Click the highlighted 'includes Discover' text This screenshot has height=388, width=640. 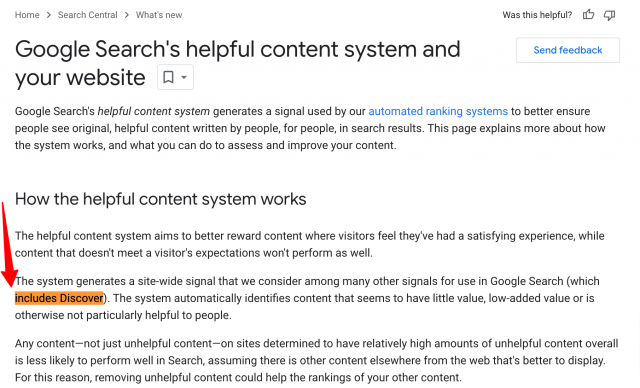[59, 298]
